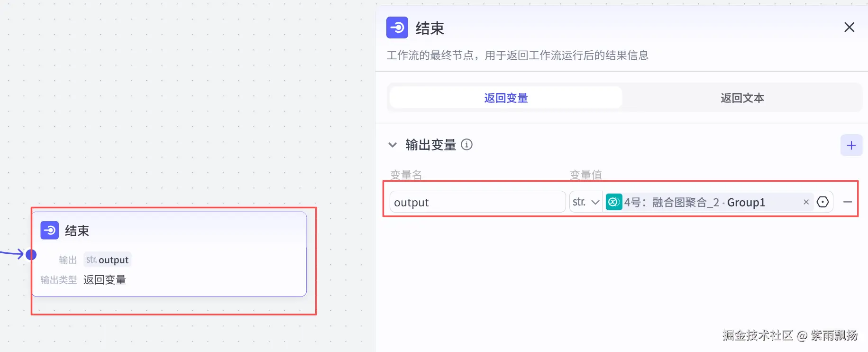This screenshot has height=352, width=868.
Task: Click the input connector dot of End node
Action: point(31,255)
